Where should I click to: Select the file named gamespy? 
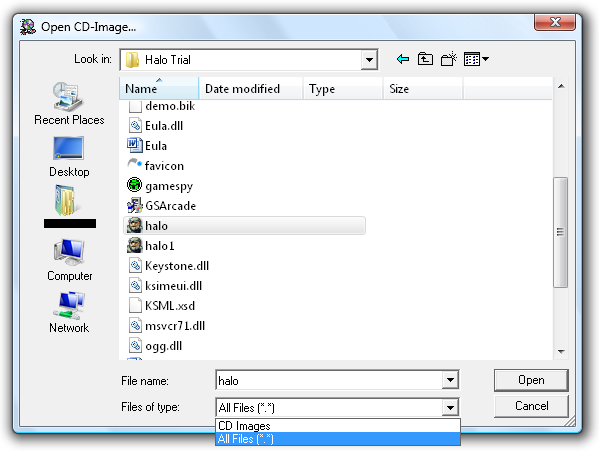(169, 186)
